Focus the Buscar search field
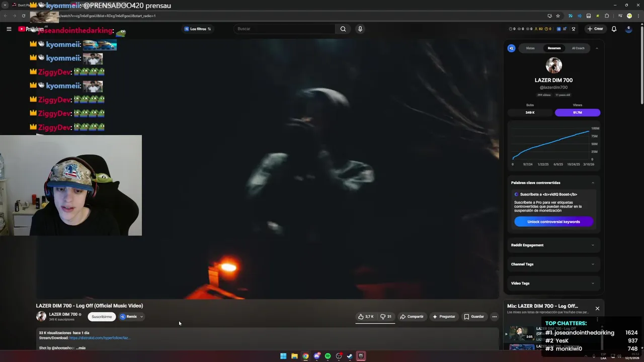 coord(285,29)
